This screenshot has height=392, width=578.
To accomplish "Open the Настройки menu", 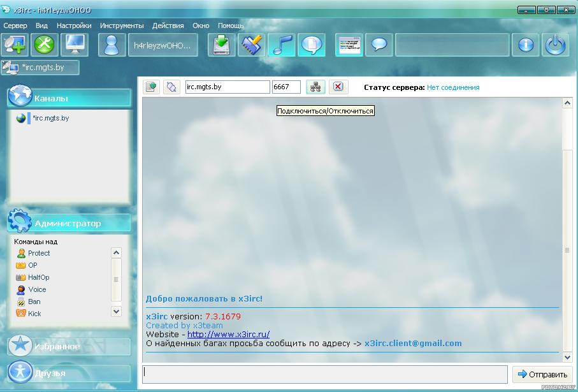I will coord(74,25).
